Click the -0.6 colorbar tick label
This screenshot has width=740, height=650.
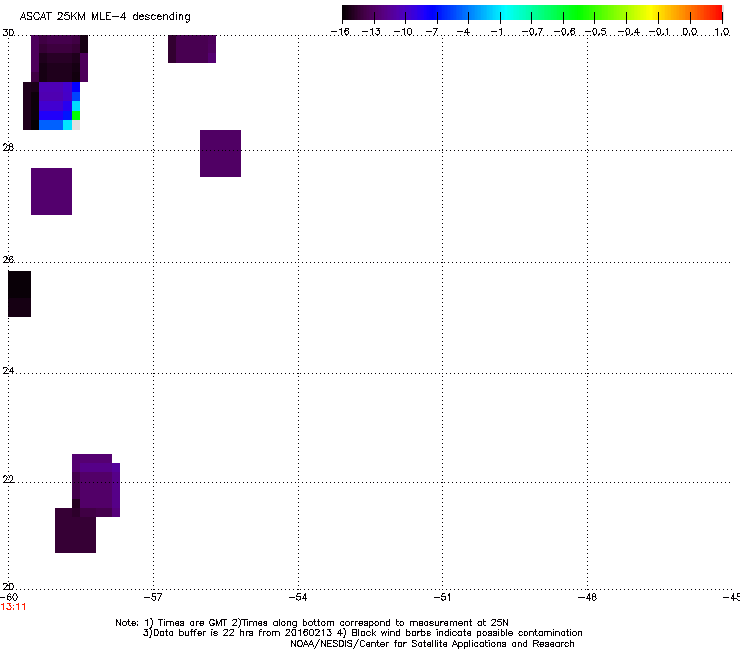click(564, 32)
